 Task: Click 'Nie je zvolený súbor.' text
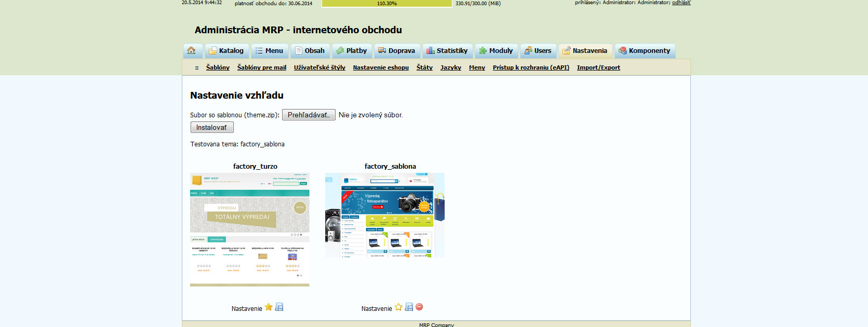tap(371, 115)
